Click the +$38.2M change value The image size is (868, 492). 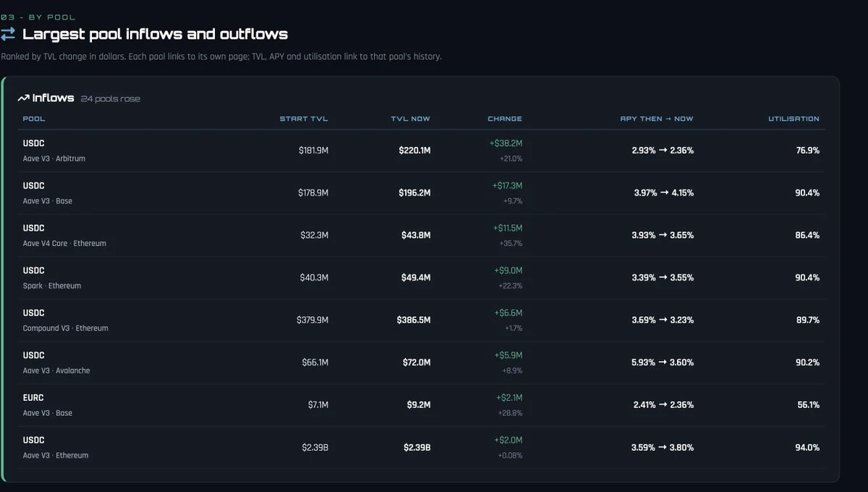506,143
